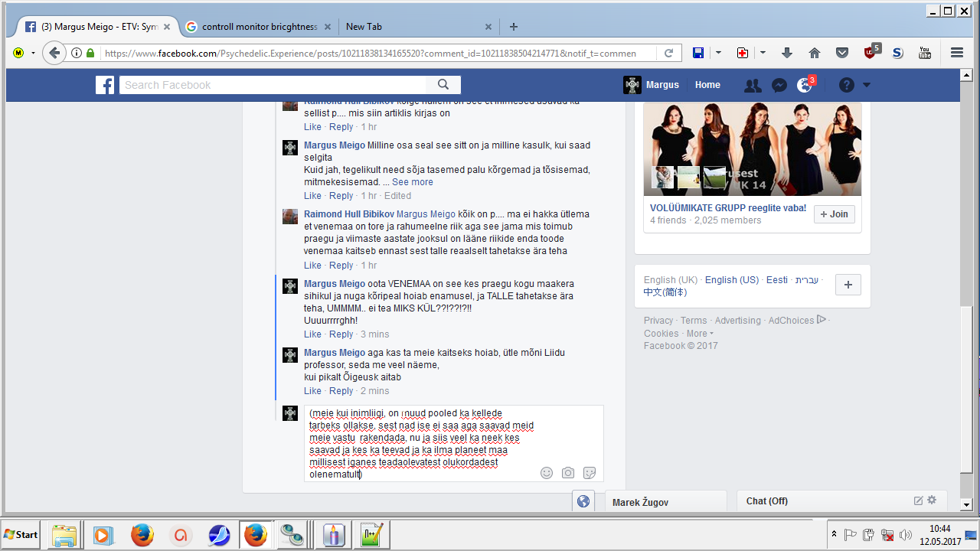The width and height of the screenshot is (980, 551).
Task: Switch to the controll monitor brightness tab
Action: [x=260, y=27]
